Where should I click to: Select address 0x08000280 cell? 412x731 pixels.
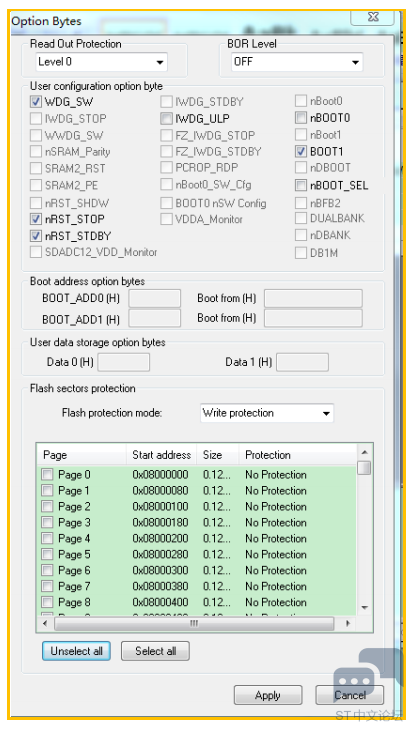160,554
